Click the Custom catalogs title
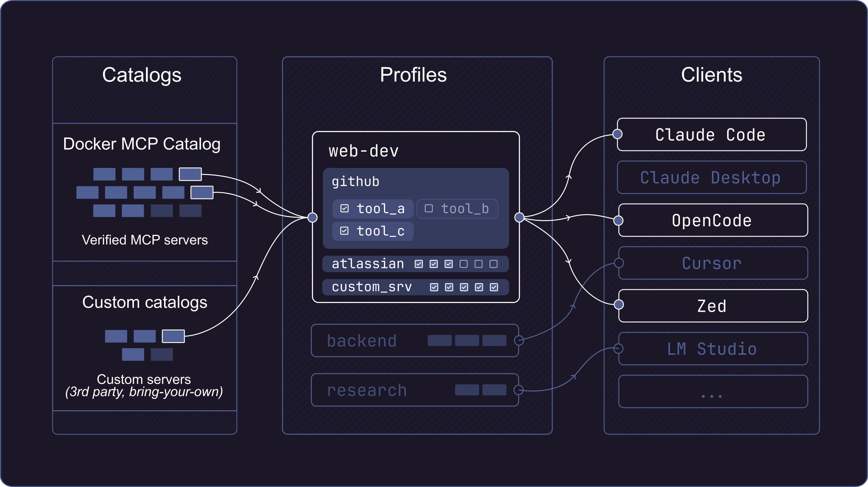The height and width of the screenshot is (487, 868). coord(145,302)
